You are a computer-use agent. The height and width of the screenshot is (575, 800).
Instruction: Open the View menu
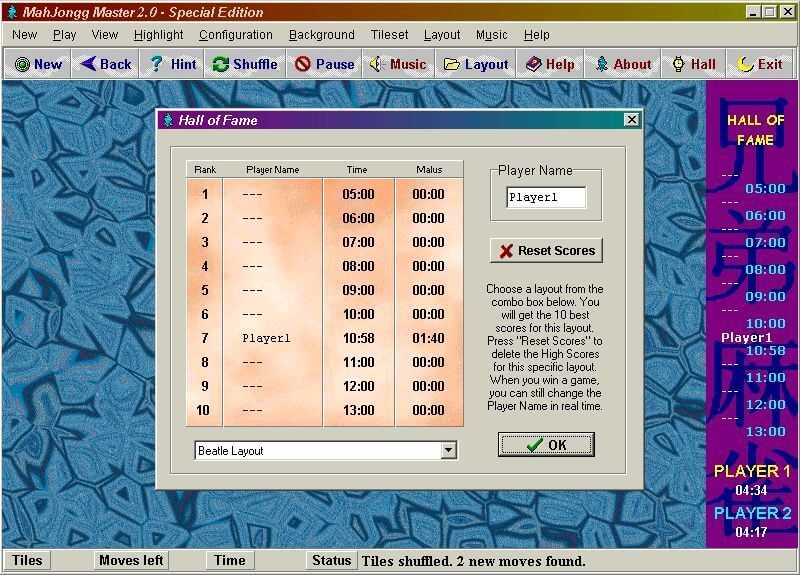click(105, 35)
